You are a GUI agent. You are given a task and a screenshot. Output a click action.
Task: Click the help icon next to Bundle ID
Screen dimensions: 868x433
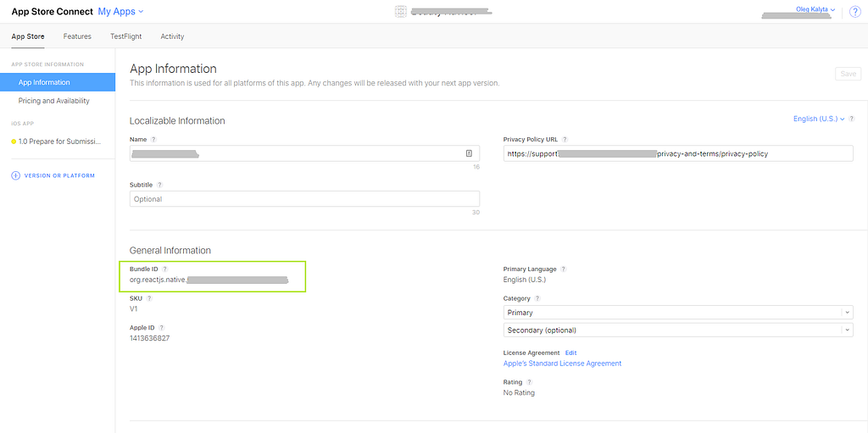pyautogui.click(x=165, y=269)
